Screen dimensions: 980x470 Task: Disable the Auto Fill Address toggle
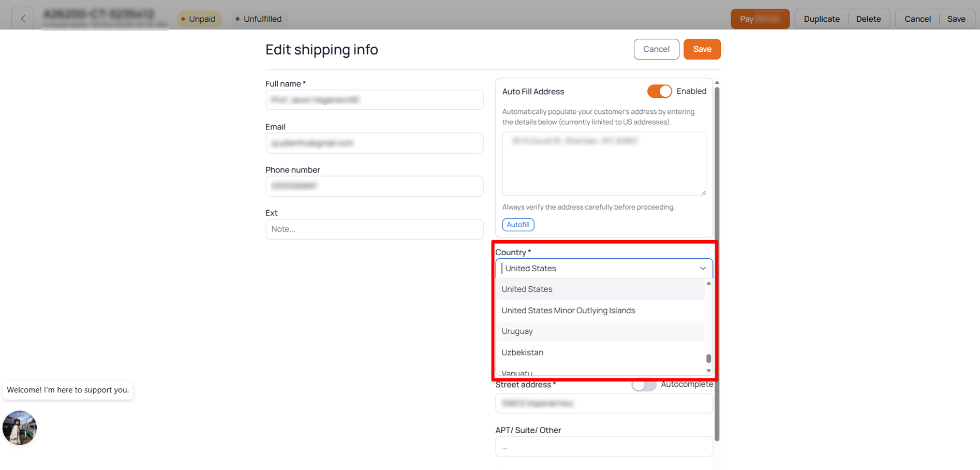[x=659, y=91]
